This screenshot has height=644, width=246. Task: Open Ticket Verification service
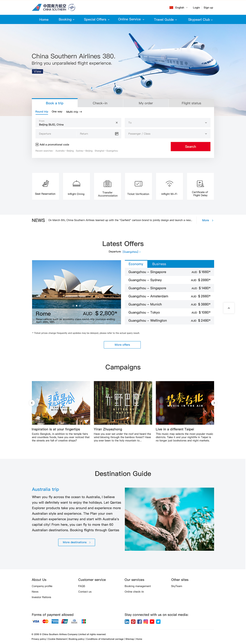(138, 186)
